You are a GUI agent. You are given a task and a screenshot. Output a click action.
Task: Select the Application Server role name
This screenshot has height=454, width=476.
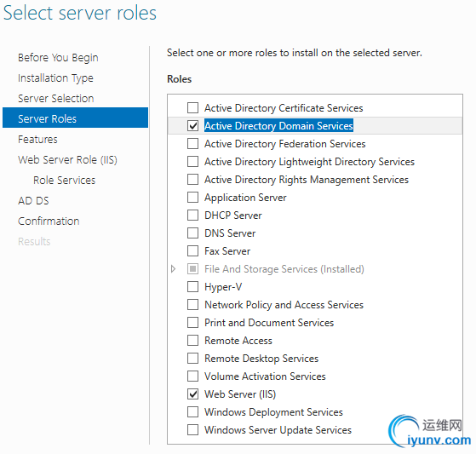coord(245,198)
